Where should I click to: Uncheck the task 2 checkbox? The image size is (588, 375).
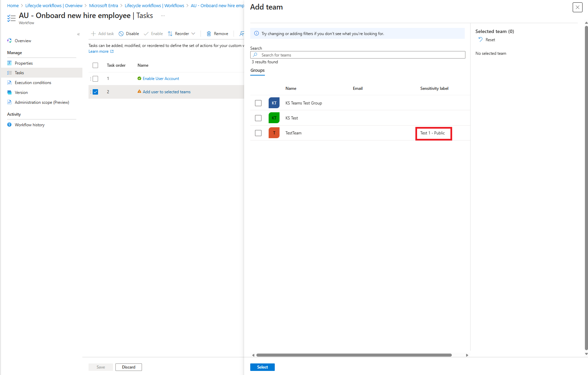pyautogui.click(x=95, y=92)
